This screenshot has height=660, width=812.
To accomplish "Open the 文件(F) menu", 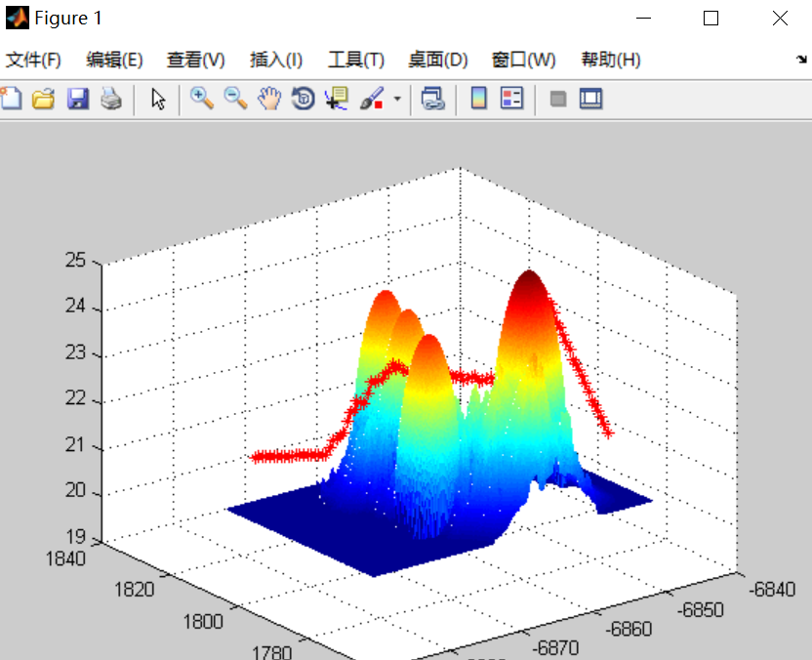I will [x=33, y=61].
